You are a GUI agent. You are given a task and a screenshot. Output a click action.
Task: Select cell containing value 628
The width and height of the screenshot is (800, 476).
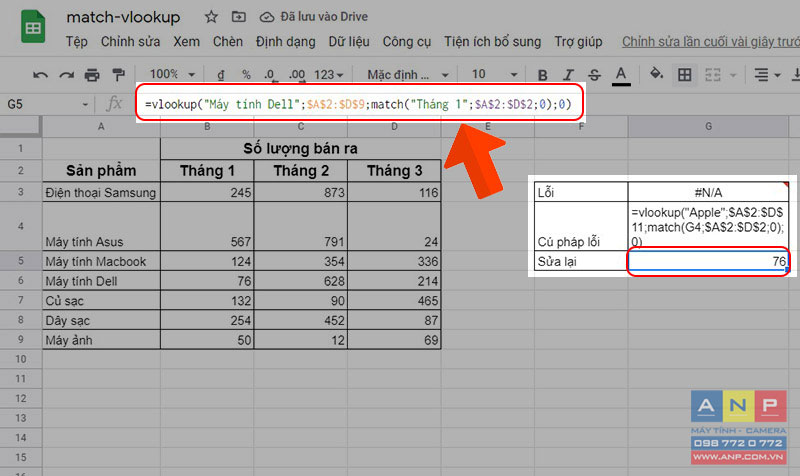tap(301, 281)
